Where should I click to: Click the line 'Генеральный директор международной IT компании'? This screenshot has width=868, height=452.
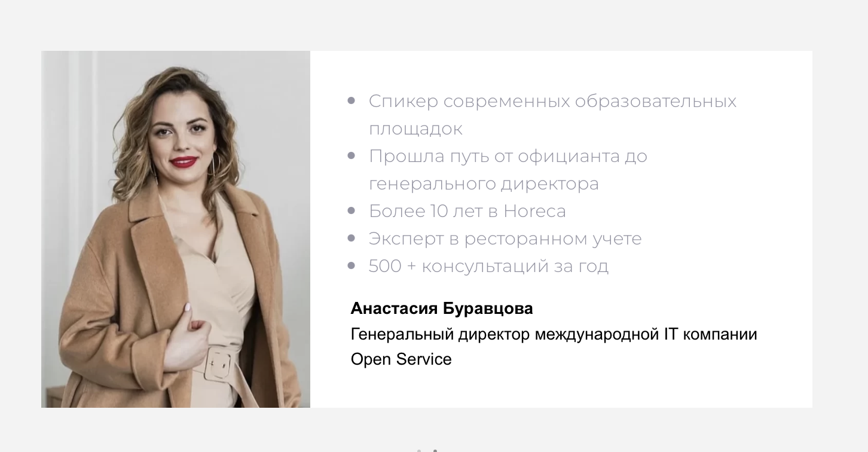pyautogui.click(x=554, y=334)
